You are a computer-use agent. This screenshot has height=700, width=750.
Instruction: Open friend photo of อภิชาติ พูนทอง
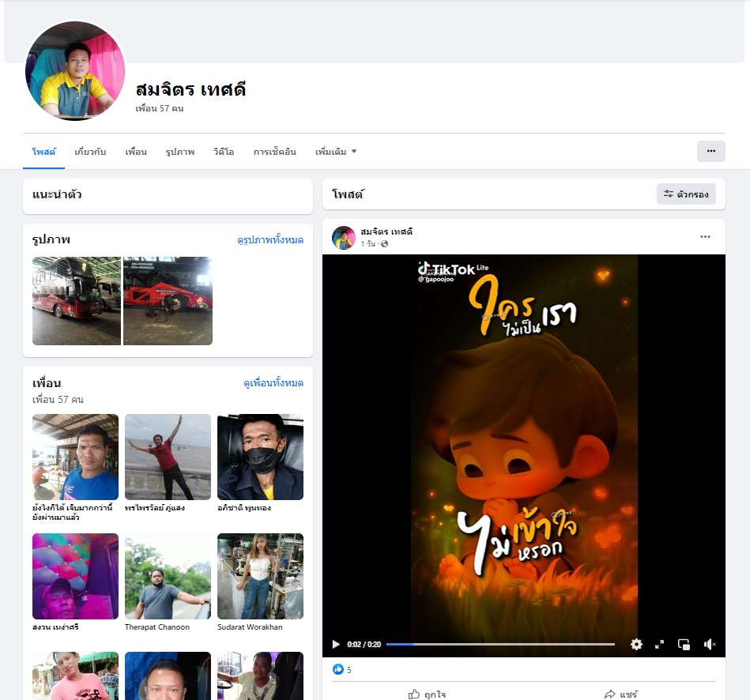tap(260, 457)
